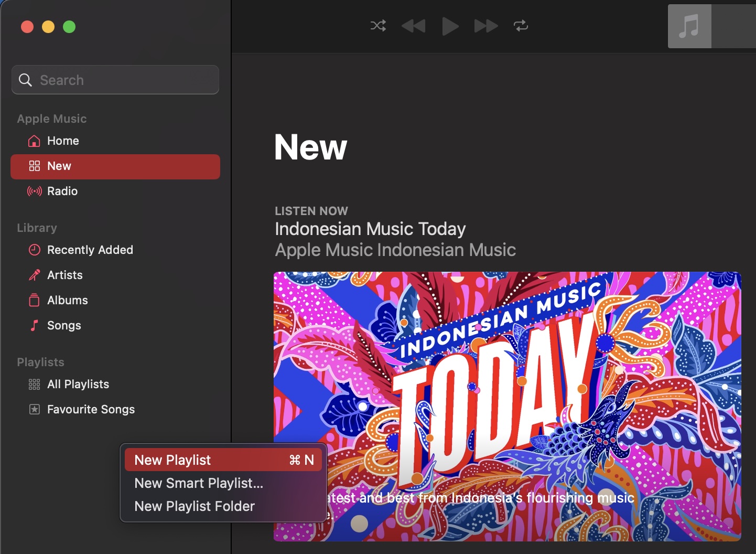Click the magnifying glass search icon
This screenshot has height=554, width=756.
[x=25, y=80]
